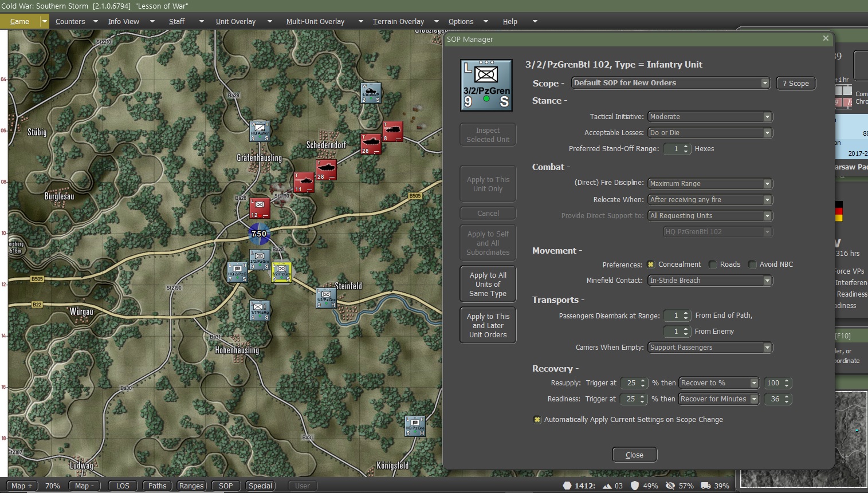
Task: Select the 1/2/PzGre counter near Steinfeld
Action: click(326, 298)
